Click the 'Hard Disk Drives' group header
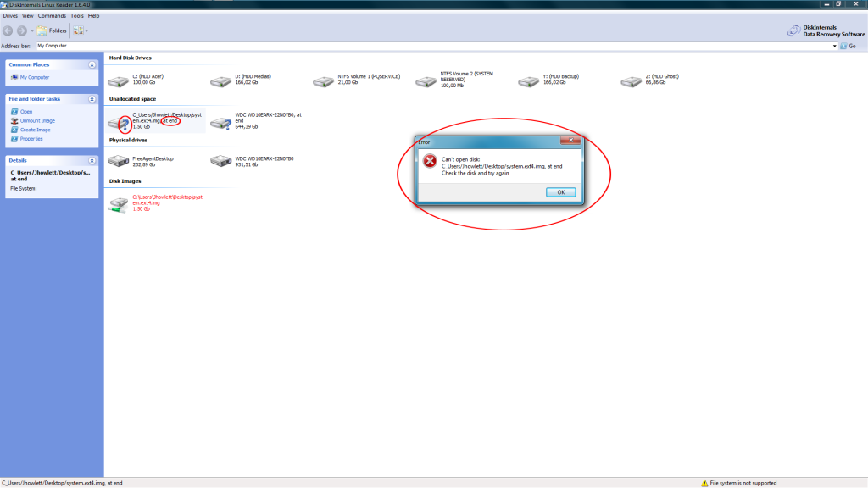This screenshot has height=488, width=868. point(130,58)
